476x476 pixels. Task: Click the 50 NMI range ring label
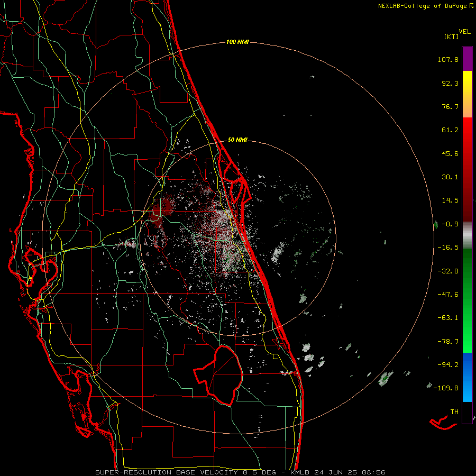[x=237, y=140]
